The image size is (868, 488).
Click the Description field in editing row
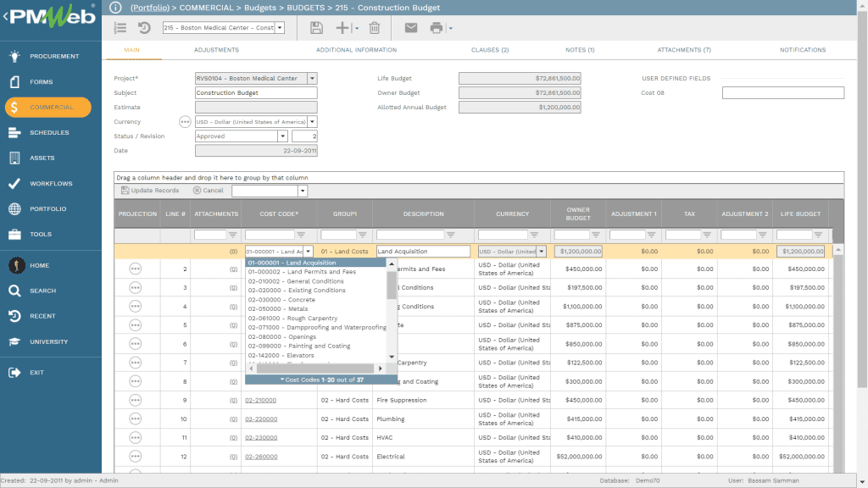pos(424,251)
